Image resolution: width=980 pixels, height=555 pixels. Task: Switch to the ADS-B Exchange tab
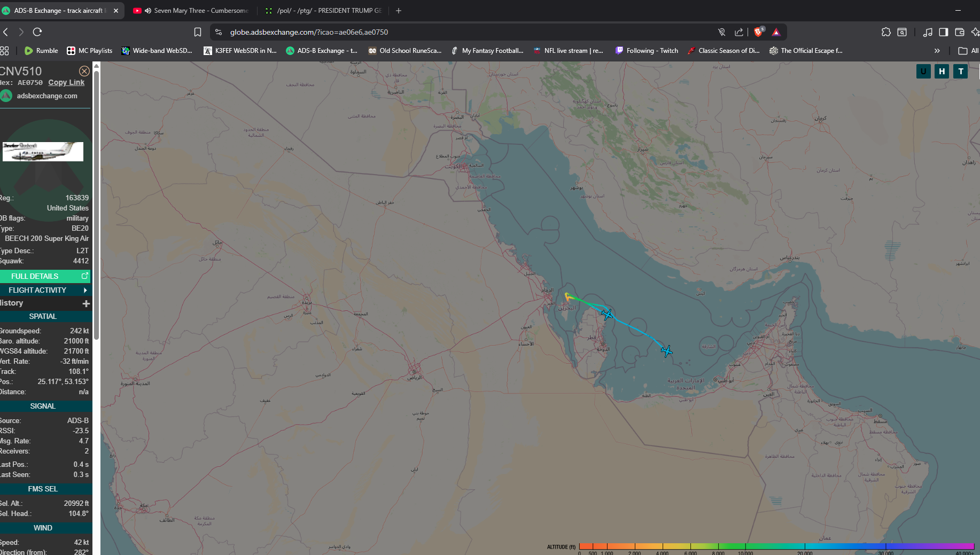tap(61, 10)
